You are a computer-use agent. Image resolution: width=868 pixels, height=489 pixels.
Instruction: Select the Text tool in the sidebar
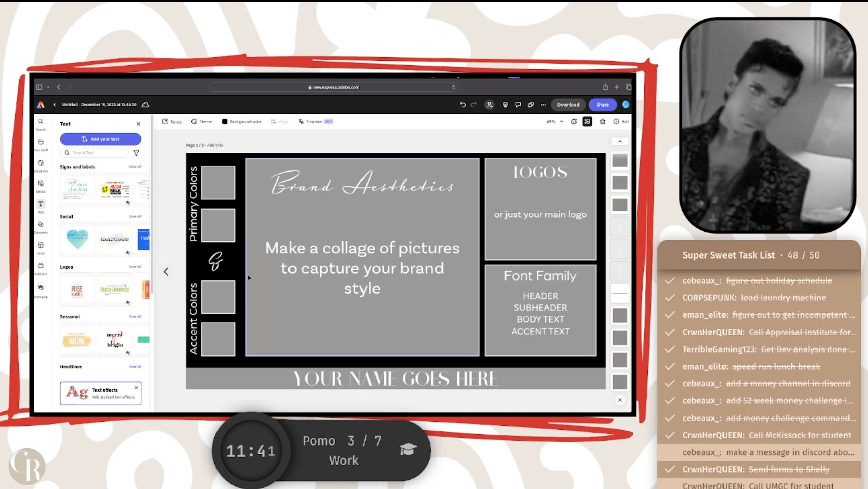(41, 206)
